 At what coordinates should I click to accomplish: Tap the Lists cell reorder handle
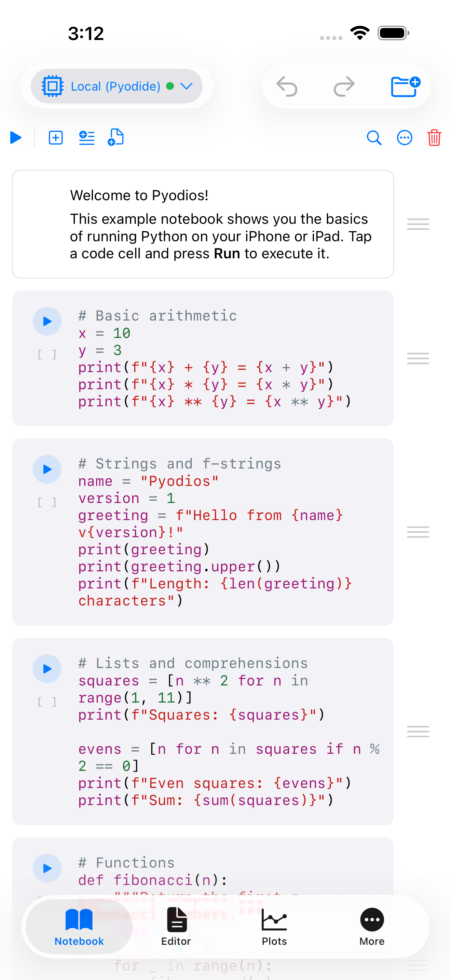[x=418, y=732]
